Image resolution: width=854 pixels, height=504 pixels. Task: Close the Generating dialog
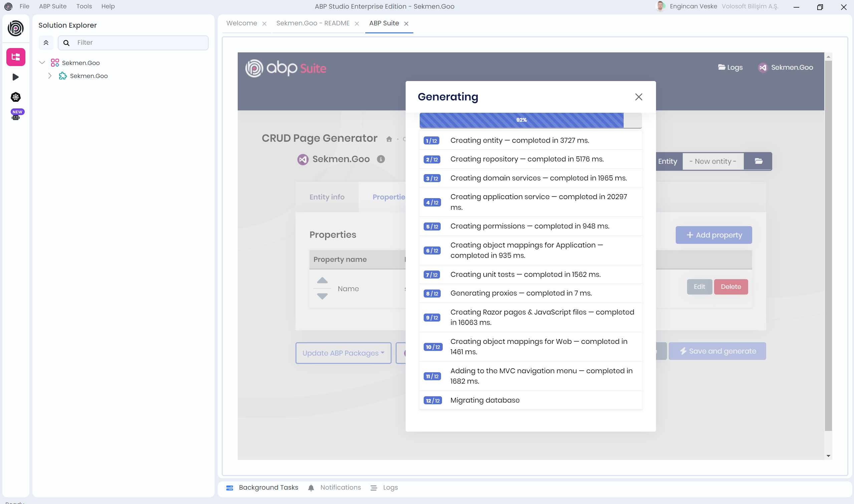click(x=639, y=97)
